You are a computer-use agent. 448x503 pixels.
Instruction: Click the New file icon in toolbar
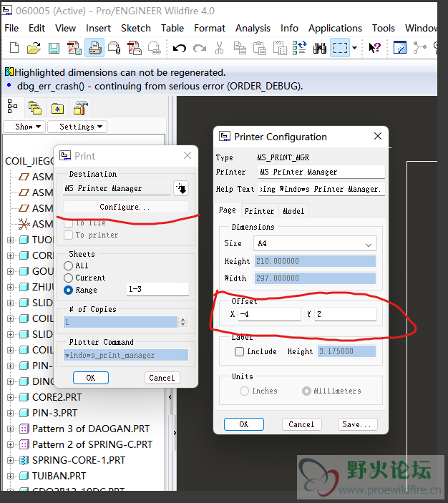tap(14, 48)
